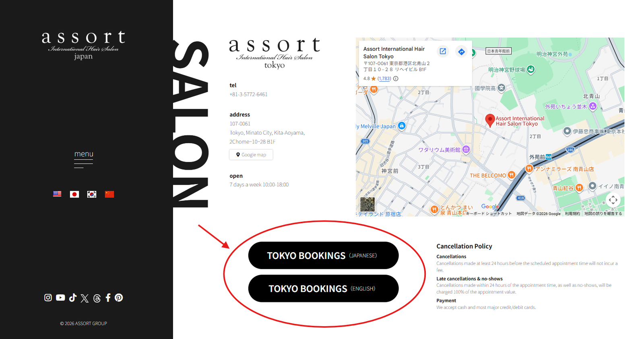Screen dimensions: 644x339
Task: Switch language with the US flag
Action: pyautogui.click(x=57, y=194)
